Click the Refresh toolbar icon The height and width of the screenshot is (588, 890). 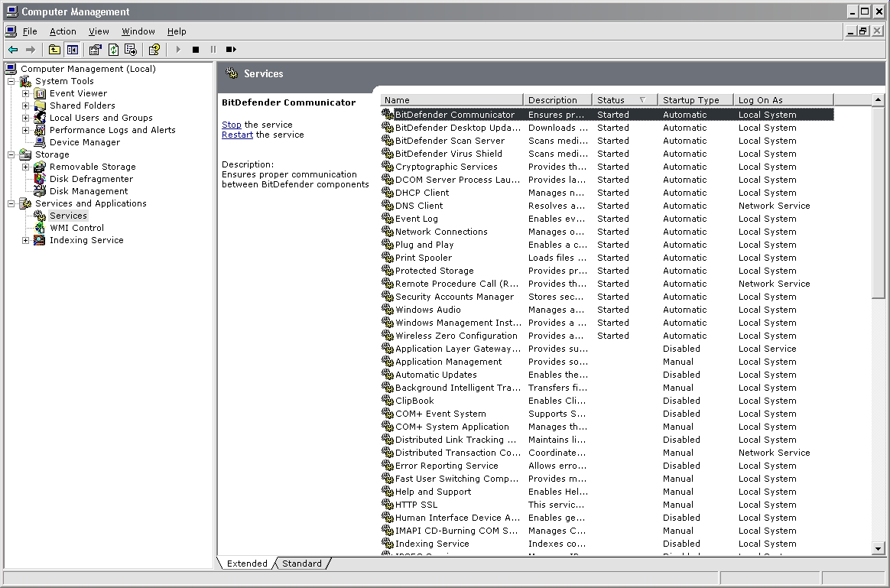click(x=113, y=50)
